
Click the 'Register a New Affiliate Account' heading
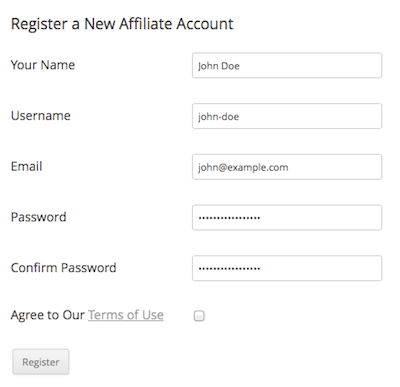click(x=122, y=24)
